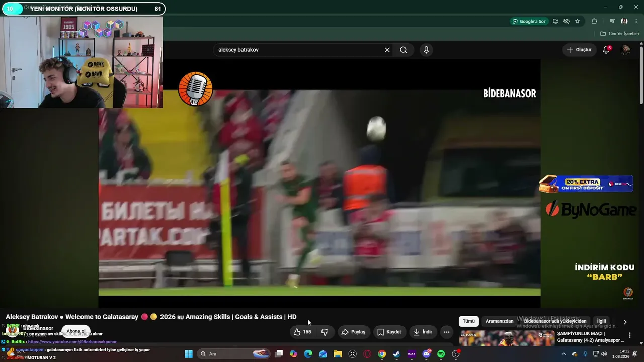644x362 pixels.
Task: Switch to Google Chrome on the taskbar
Action: pyautogui.click(x=382, y=354)
